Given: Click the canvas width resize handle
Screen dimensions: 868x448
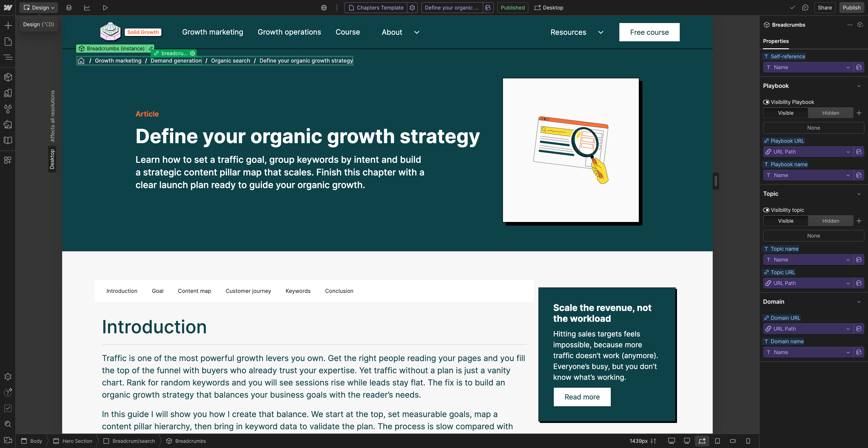Looking at the screenshot, I should 716,181.
